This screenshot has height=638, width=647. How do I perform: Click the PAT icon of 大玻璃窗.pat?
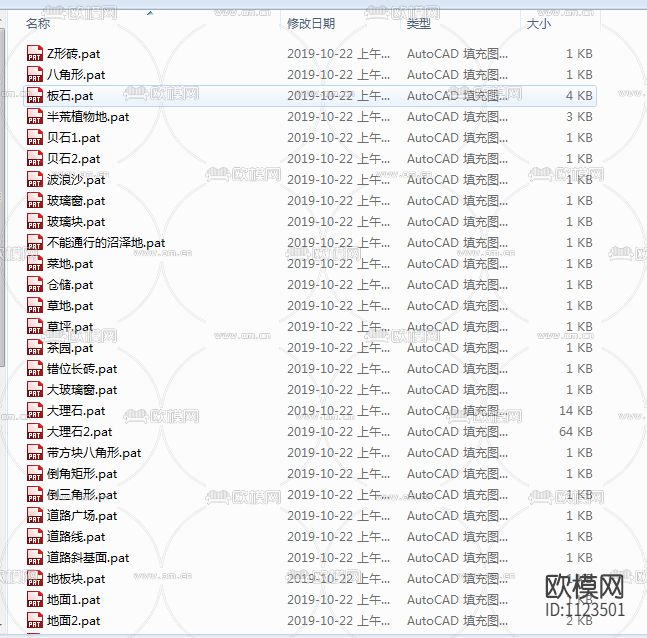coord(35,390)
